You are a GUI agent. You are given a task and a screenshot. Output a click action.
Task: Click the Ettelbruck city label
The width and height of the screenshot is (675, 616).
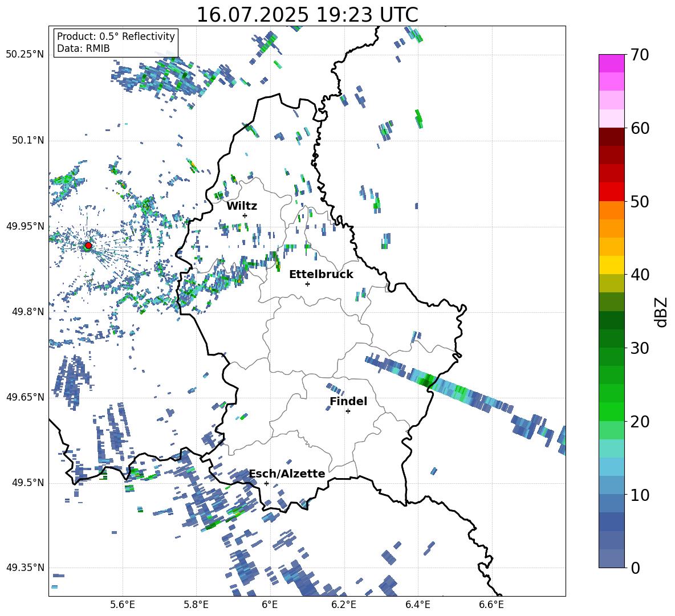click(321, 275)
